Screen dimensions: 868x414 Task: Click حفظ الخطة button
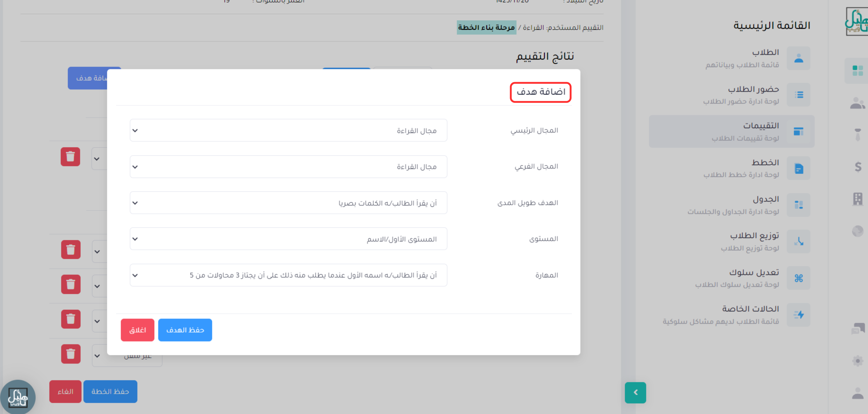[x=110, y=391]
